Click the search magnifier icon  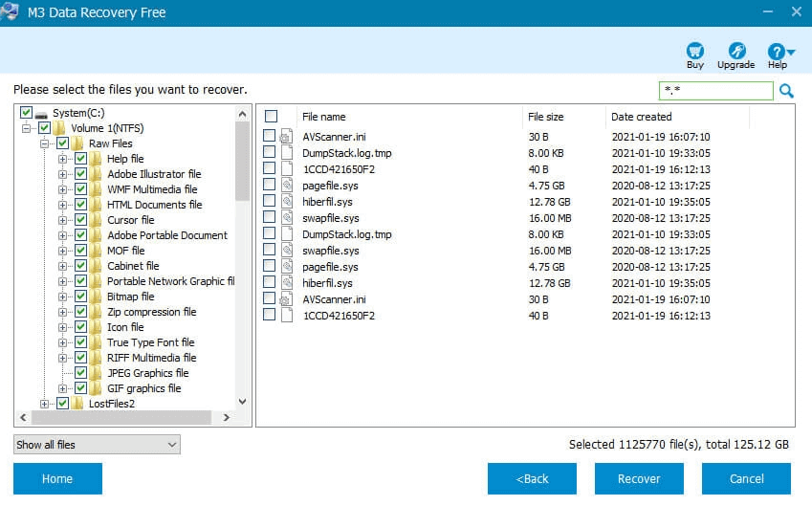786,91
